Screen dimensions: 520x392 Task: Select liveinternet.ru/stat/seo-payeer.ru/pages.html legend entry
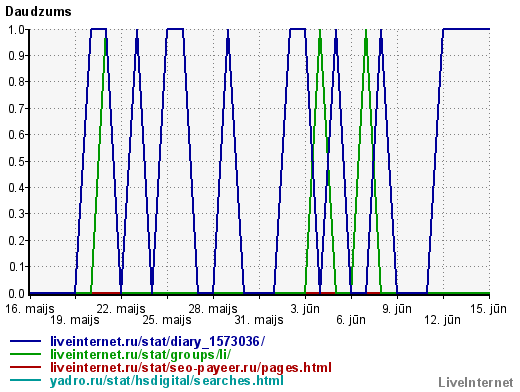[x=191, y=367]
